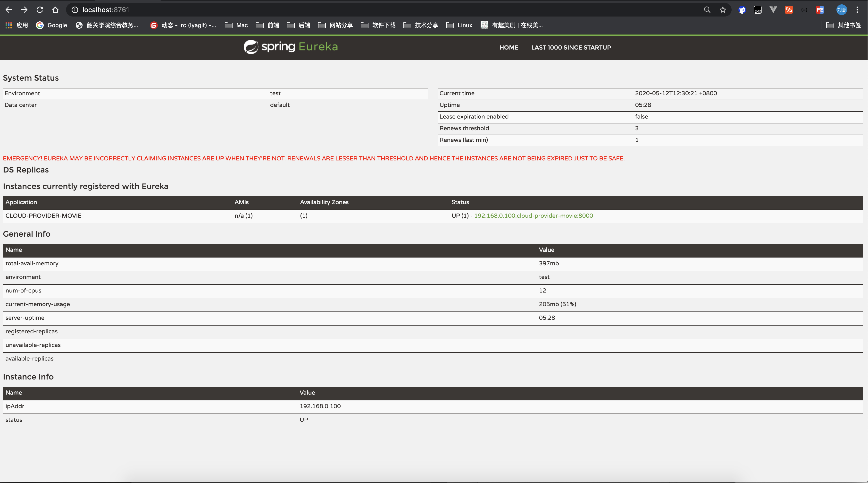Click the Spring Eureka logo
868x483 pixels.
[x=291, y=47]
